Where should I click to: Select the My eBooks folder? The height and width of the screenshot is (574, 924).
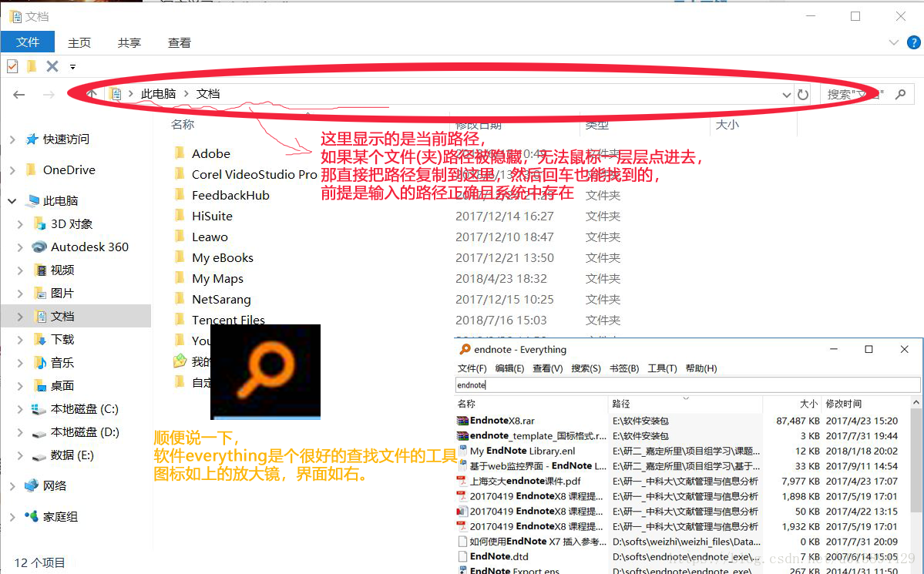pyautogui.click(x=223, y=258)
